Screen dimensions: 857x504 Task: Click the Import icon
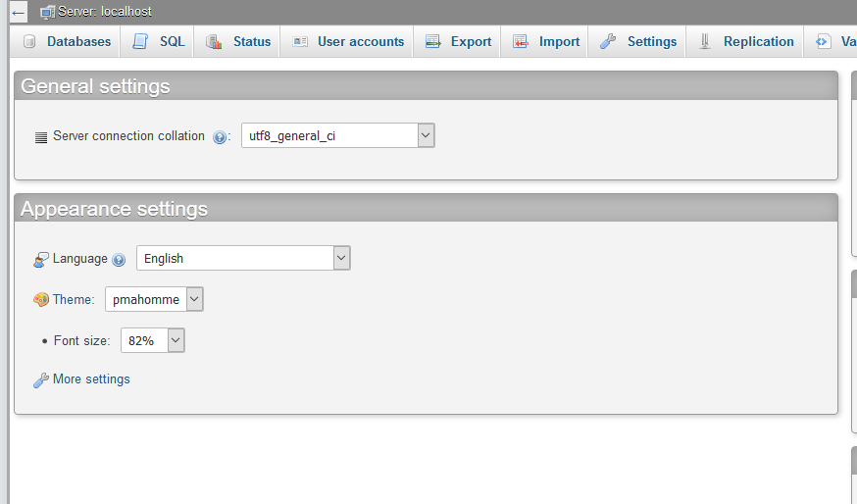click(521, 41)
